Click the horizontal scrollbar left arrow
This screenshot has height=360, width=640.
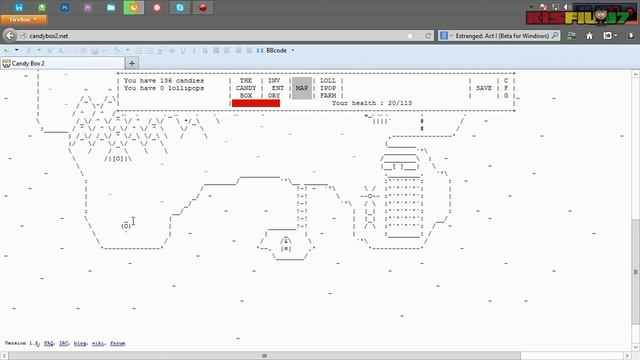[4, 356]
